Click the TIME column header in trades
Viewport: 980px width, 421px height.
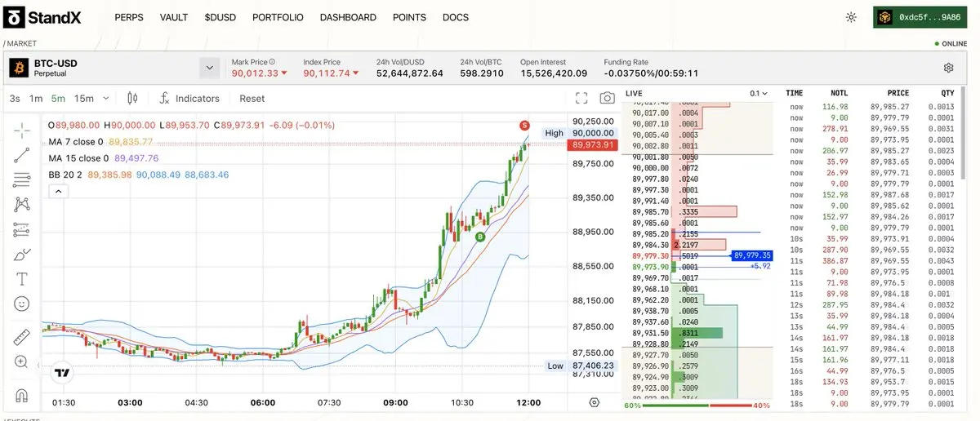pos(795,94)
